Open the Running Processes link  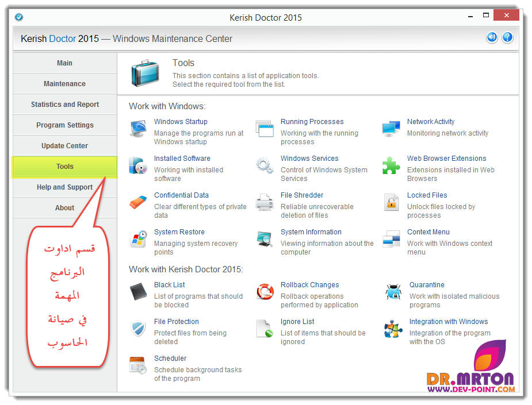click(312, 122)
